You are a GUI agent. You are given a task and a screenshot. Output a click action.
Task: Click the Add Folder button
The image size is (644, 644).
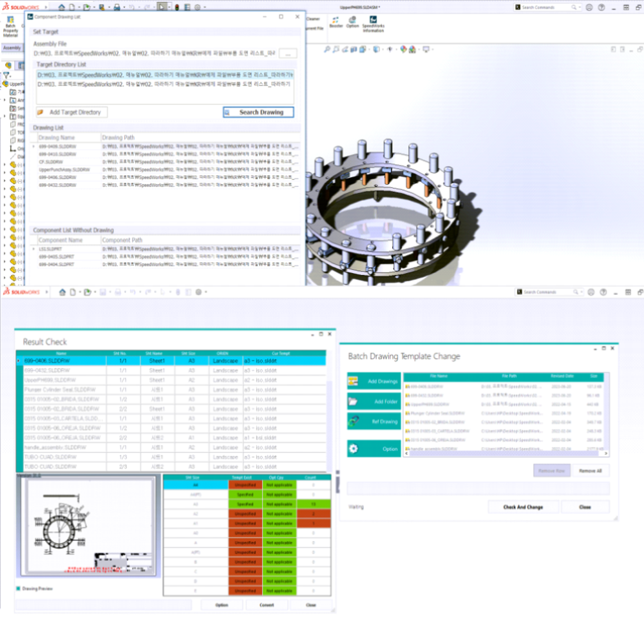374,402
